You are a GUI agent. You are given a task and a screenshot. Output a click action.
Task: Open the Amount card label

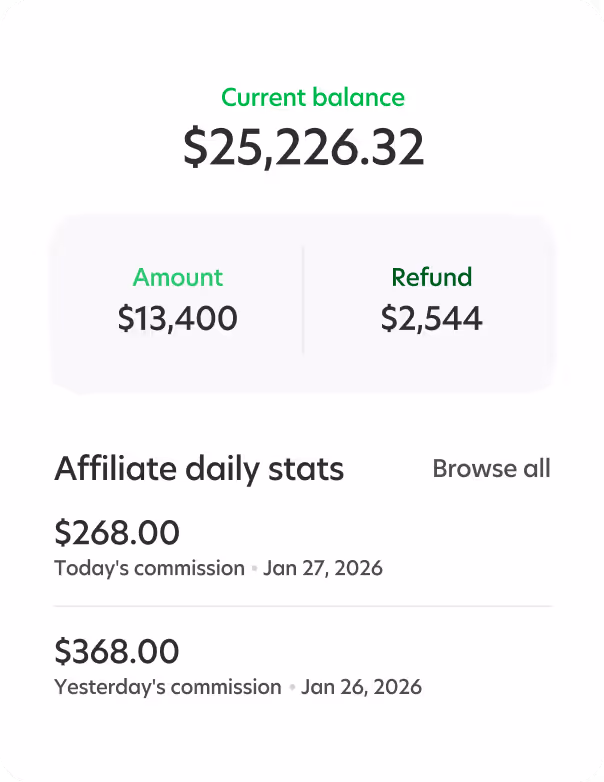pos(178,277)
